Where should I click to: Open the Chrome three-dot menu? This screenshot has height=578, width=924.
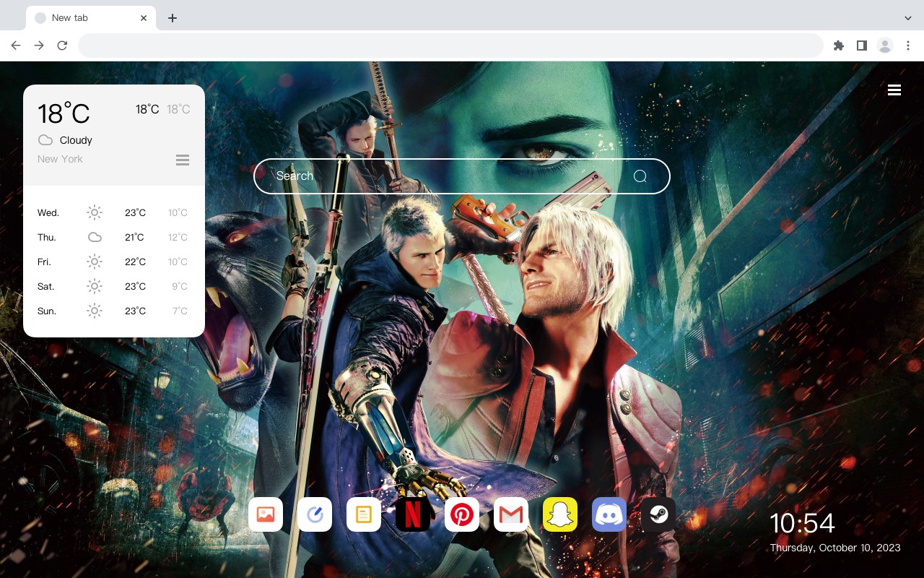(908, 46)
